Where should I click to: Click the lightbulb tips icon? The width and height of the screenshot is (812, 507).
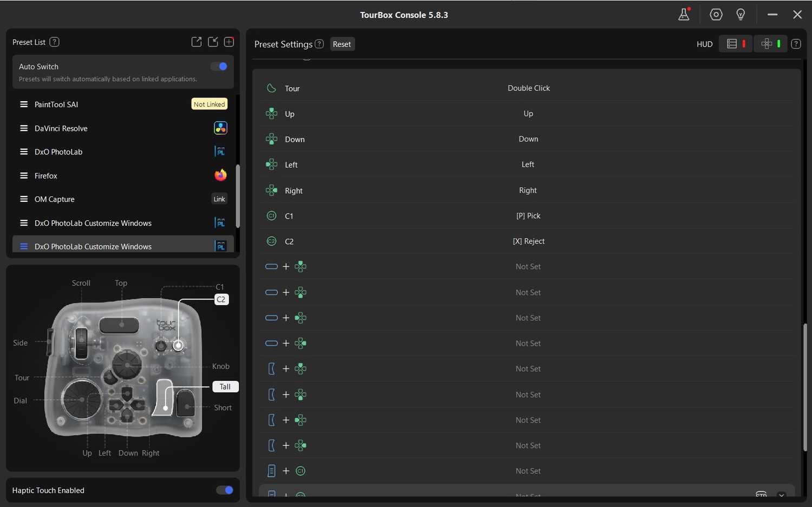(x=741, y=15)
